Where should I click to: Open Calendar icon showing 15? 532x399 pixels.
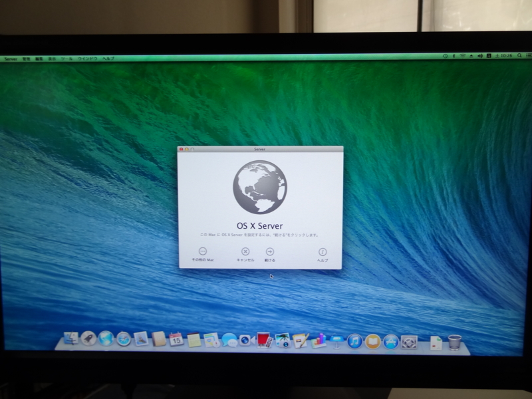(x=176, y=339)
